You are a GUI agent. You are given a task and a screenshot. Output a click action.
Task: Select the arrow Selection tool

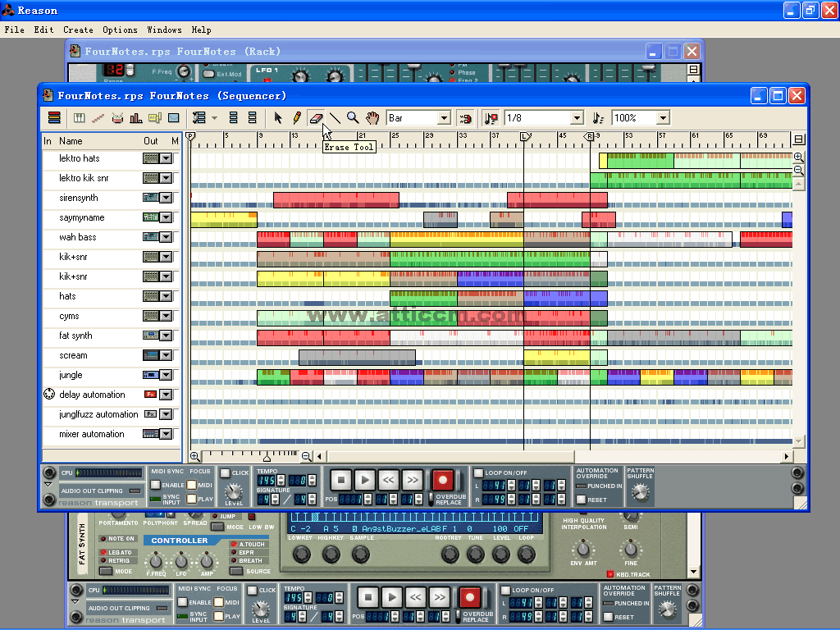pos(278,118)
